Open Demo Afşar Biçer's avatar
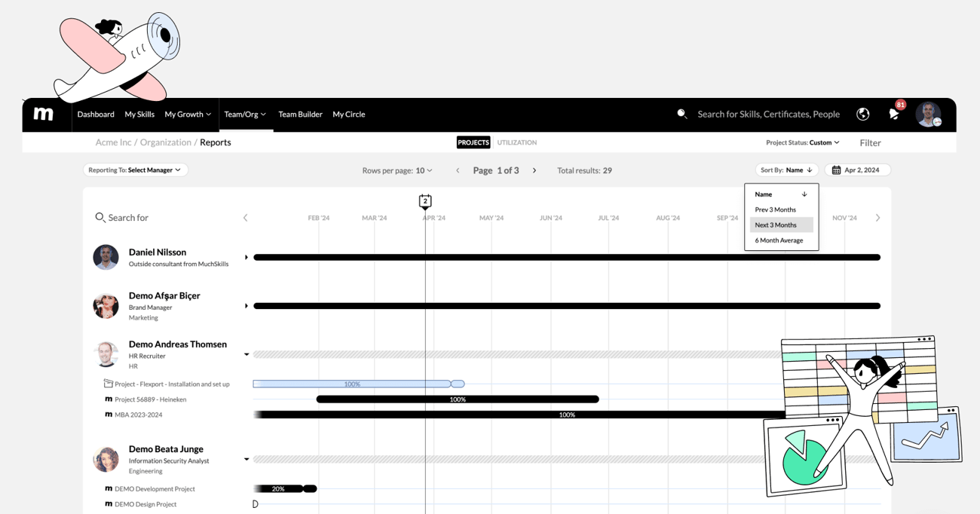The width and height of the screenshot is (980, 514). coord(106,306)
